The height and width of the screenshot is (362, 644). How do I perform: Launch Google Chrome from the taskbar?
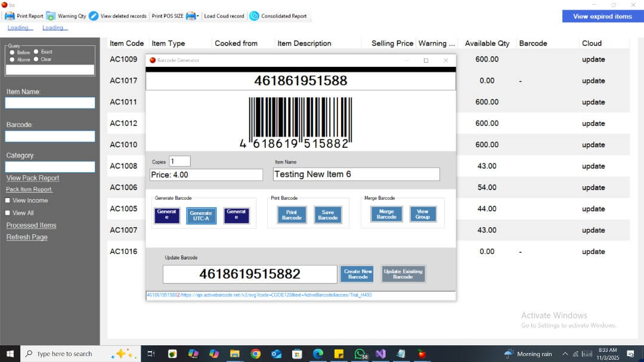pos(255,354)
